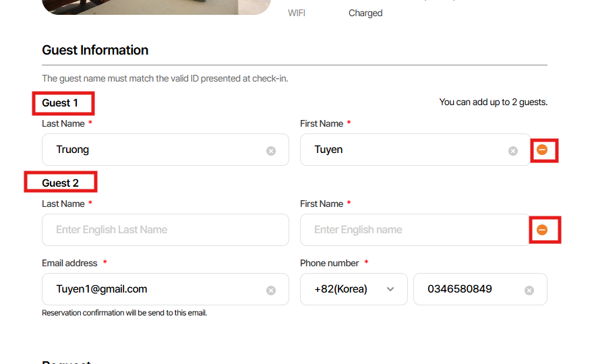Remove Guest 1 using the orange minus icon

(542, 150)
